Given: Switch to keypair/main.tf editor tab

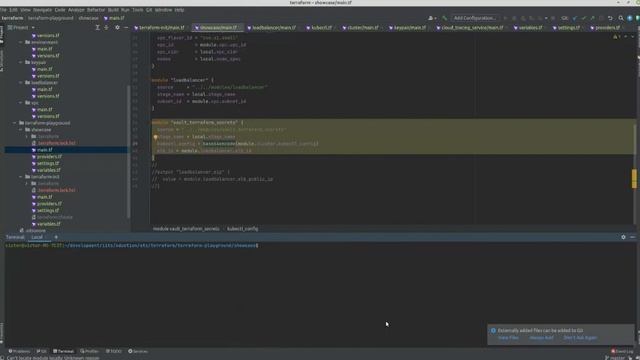Looking at the screenshot, I should click(407, 28).
